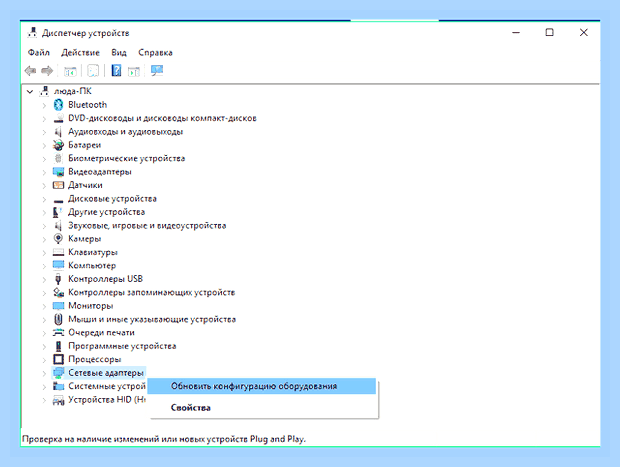Expand the Биометрические устройства node
620x467 pixels.
[x=44, y=159]
